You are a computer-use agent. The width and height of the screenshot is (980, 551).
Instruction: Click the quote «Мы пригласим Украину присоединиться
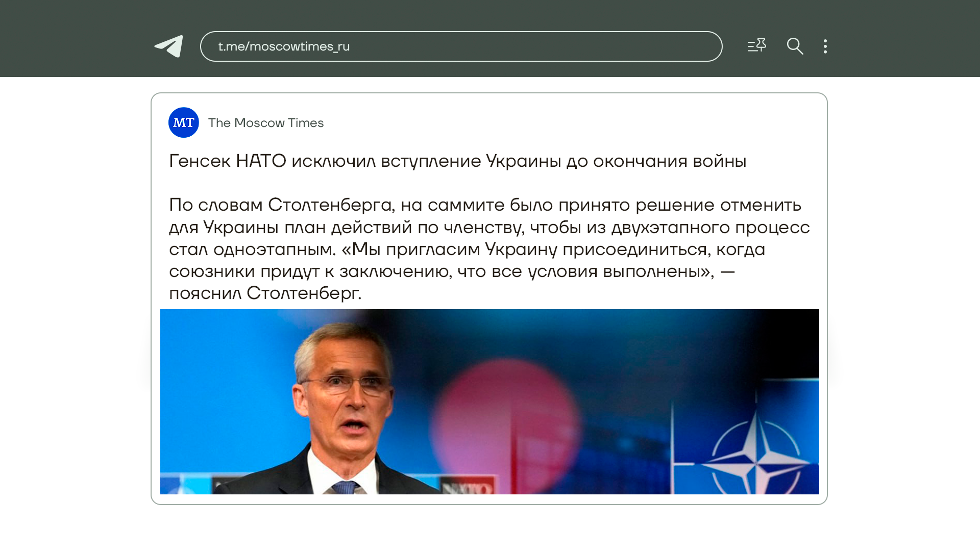(x=525, y=249)
